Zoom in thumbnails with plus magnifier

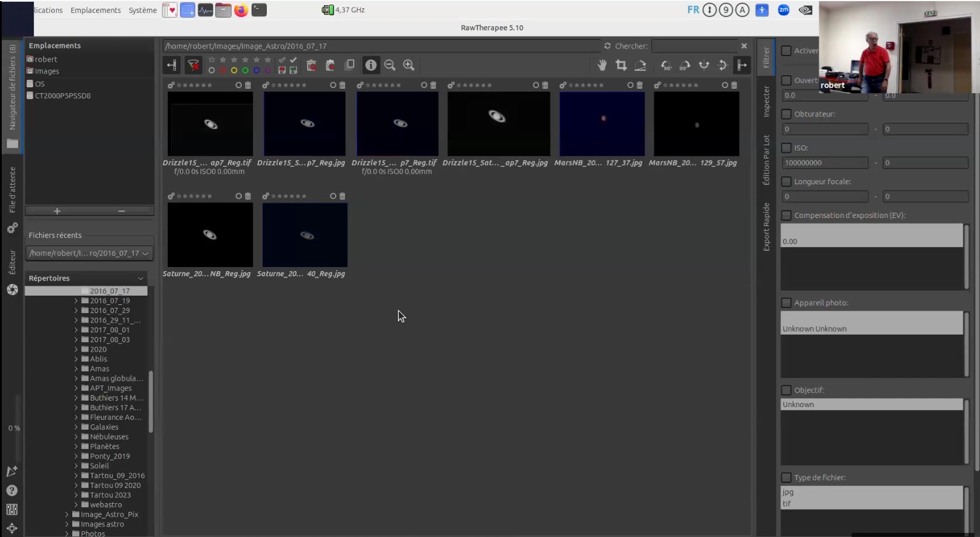pyautogui.click(x=409, y=65)
